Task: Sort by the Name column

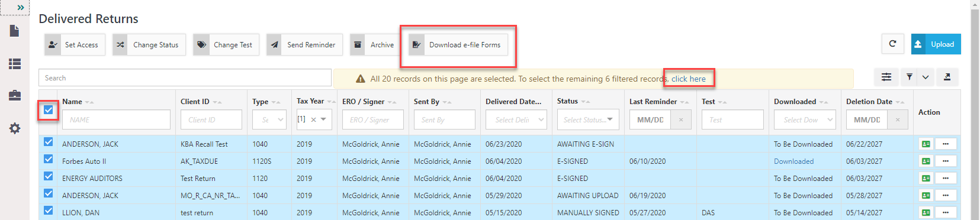Action: [89, 102]
